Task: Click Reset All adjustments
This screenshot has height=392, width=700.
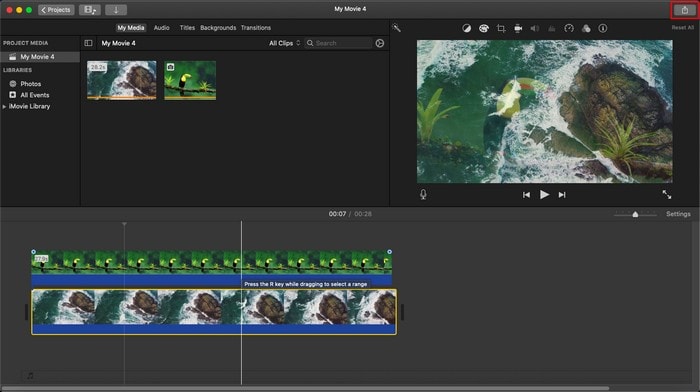Action: 683,28
